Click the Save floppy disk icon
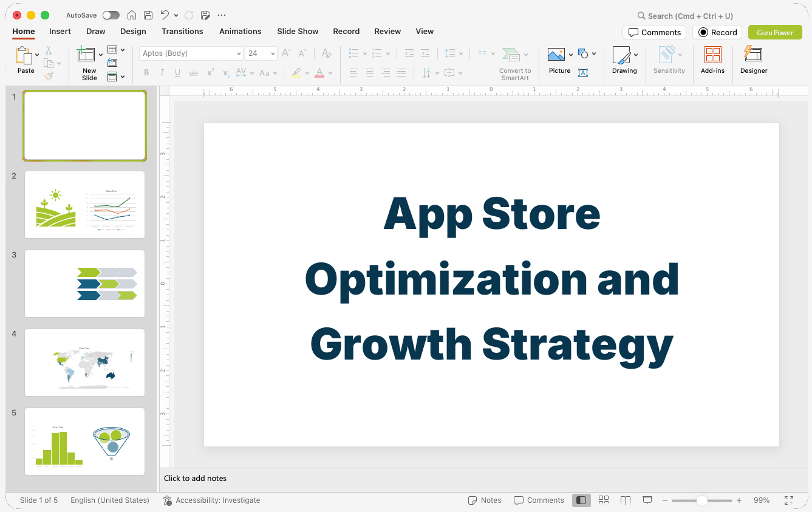The height and width of the screenshot is (512, 812). pyautogui.click(x=148, y=15)
